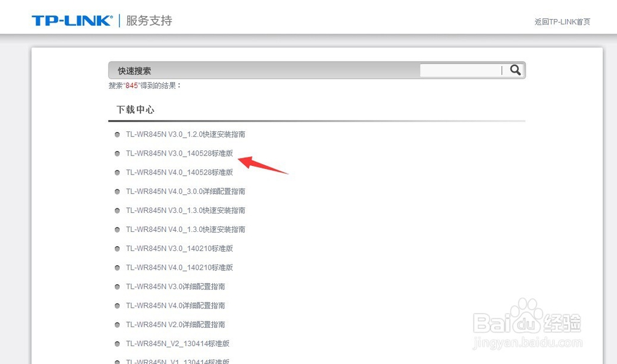Image resolution: width=617 pixels, height=364 pixels.
Task: Open TL-WR845N V2.0详细配置指南 link
Action: coord(175,325)
